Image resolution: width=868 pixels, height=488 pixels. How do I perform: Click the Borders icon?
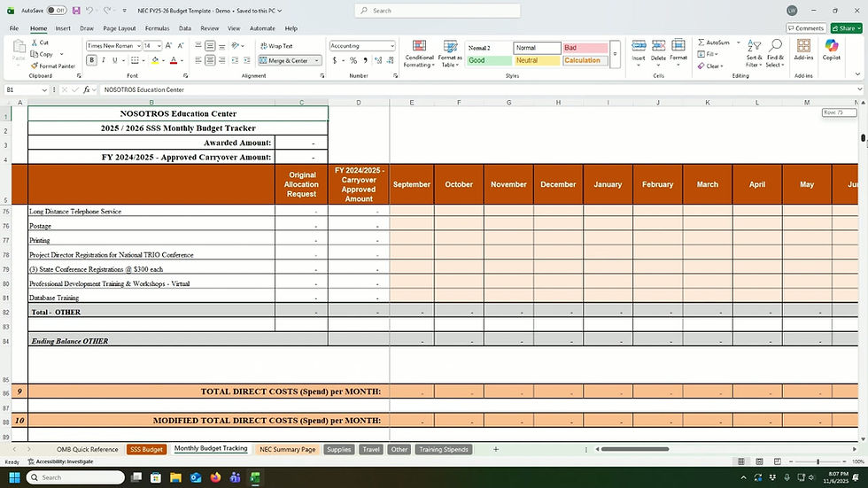pos(135,60)
